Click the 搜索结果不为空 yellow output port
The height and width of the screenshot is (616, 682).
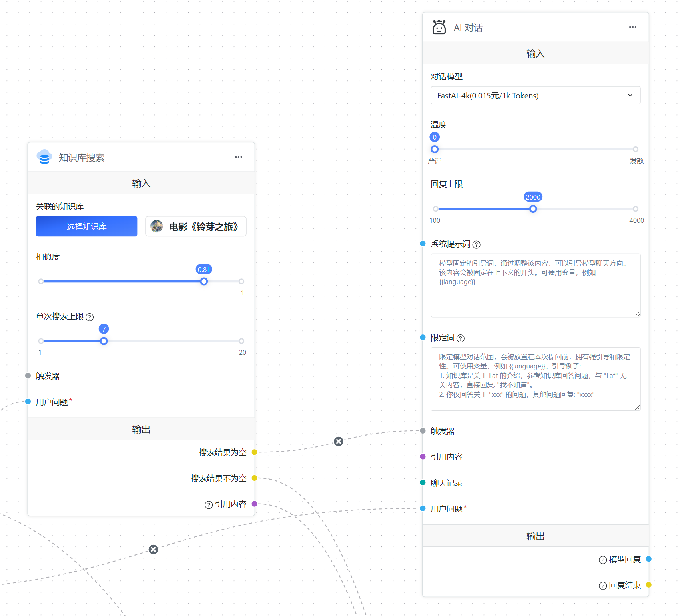click(254, 478)
